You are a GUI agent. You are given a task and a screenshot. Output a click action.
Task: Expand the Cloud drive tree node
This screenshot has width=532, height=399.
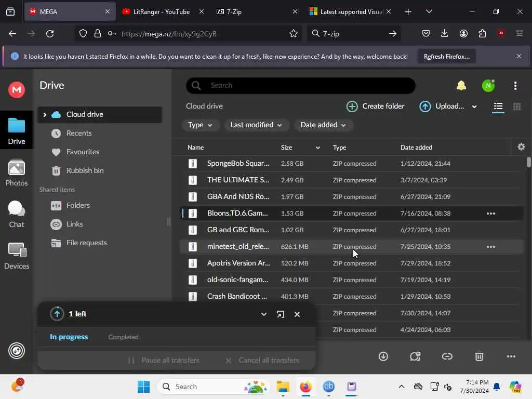[45, 115]
